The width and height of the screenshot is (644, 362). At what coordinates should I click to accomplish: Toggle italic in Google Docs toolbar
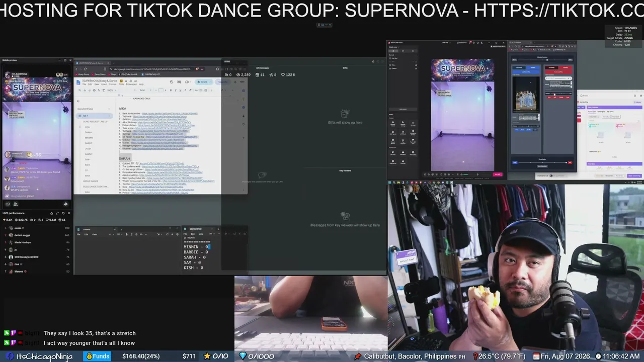[175, 90]
